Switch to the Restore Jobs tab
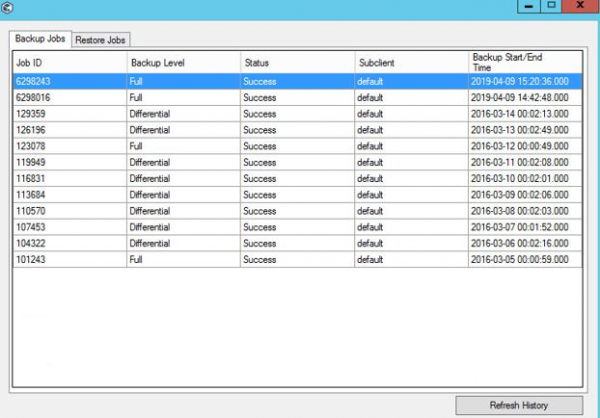Screen dimensions: 600x418 coord(101,40)
